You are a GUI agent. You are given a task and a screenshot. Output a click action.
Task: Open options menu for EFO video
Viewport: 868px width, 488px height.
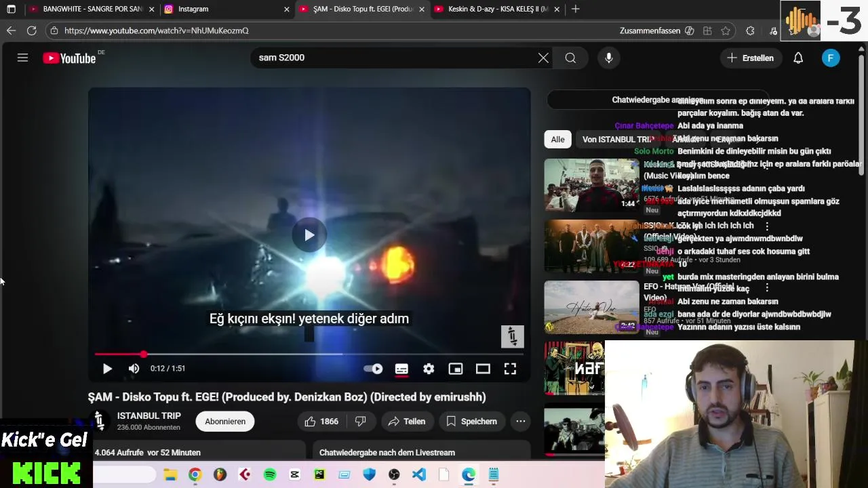[767, 287]
